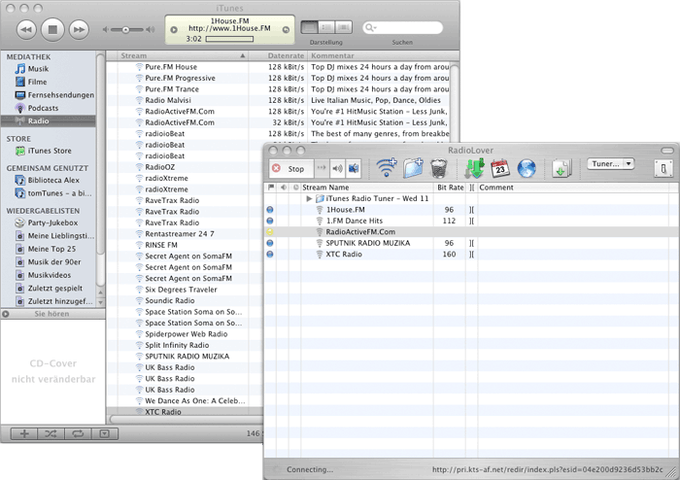The width and height of the screenshot is (680, 480).
Task: Open the RadioLover info drawer icon
Action: [664, 168]
